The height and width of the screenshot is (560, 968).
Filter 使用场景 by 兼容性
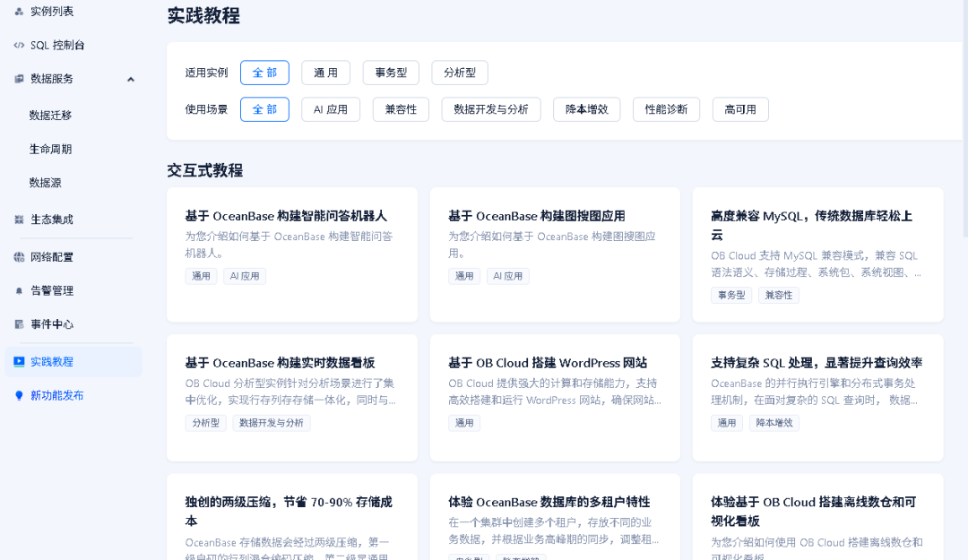click(402, 109)
